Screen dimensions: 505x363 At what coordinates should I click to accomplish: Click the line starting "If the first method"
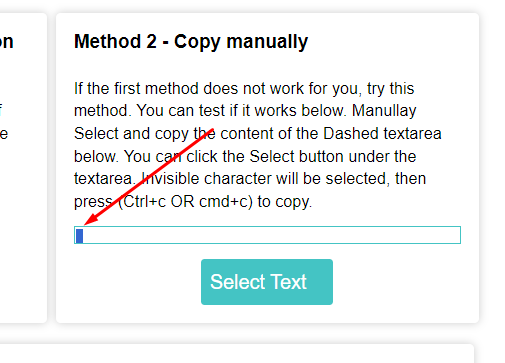pos(244,89)
